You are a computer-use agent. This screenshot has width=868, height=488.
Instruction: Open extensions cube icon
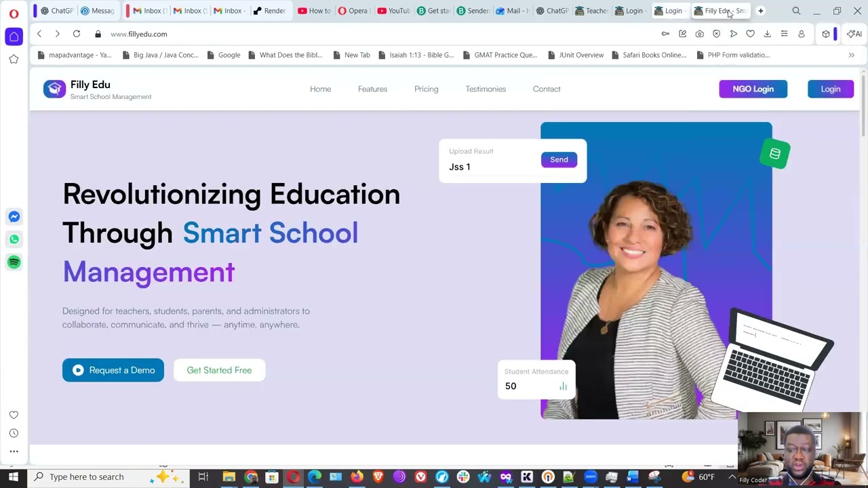tap(825, 34)
